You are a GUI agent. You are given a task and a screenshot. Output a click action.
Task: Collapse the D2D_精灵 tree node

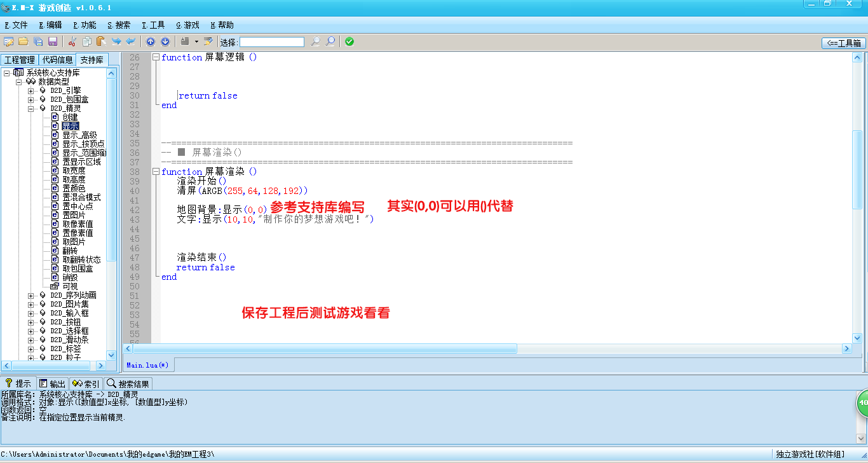click(31, 109)
